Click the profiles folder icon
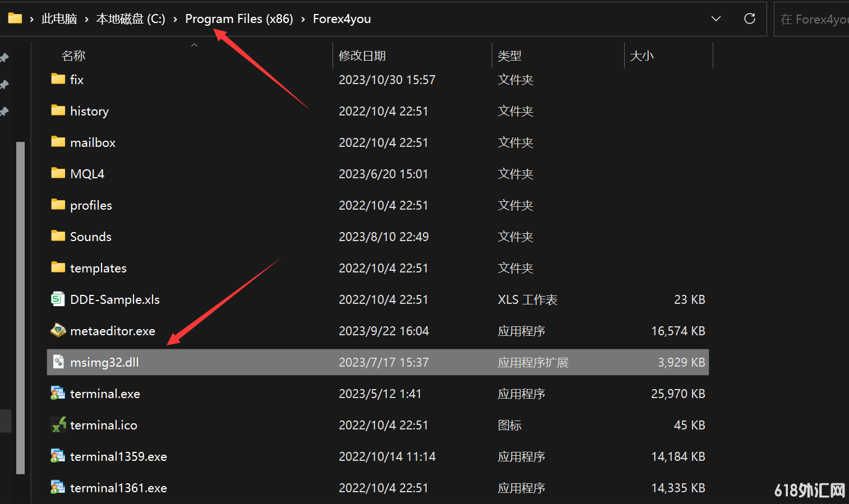This screenshot has height=504, width=849. click(58, 205)
